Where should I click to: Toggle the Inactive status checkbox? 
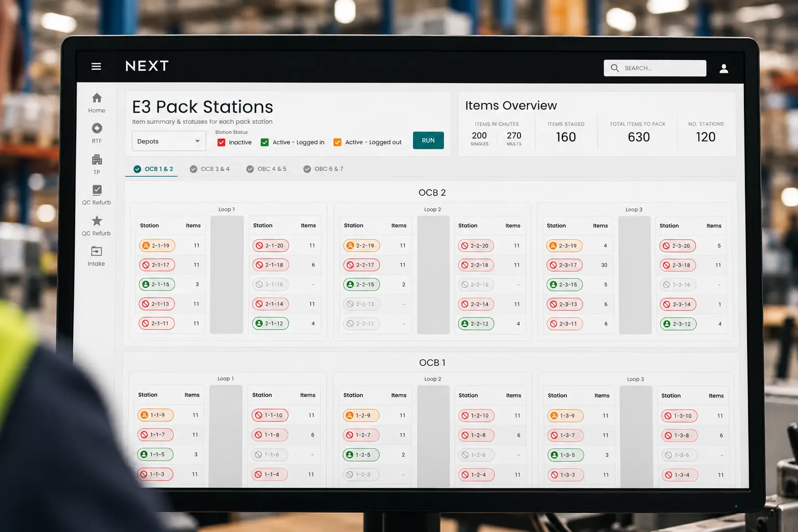point(221,142)
